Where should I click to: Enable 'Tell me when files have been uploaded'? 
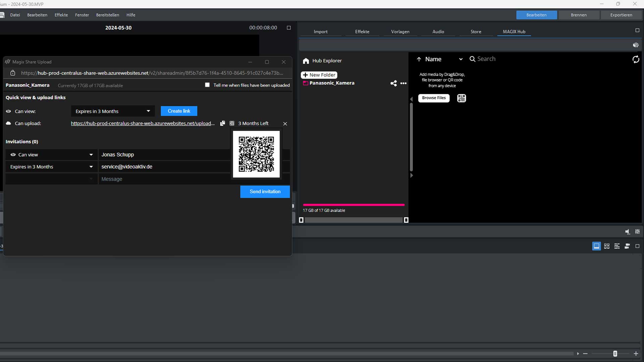click(207, 85)
